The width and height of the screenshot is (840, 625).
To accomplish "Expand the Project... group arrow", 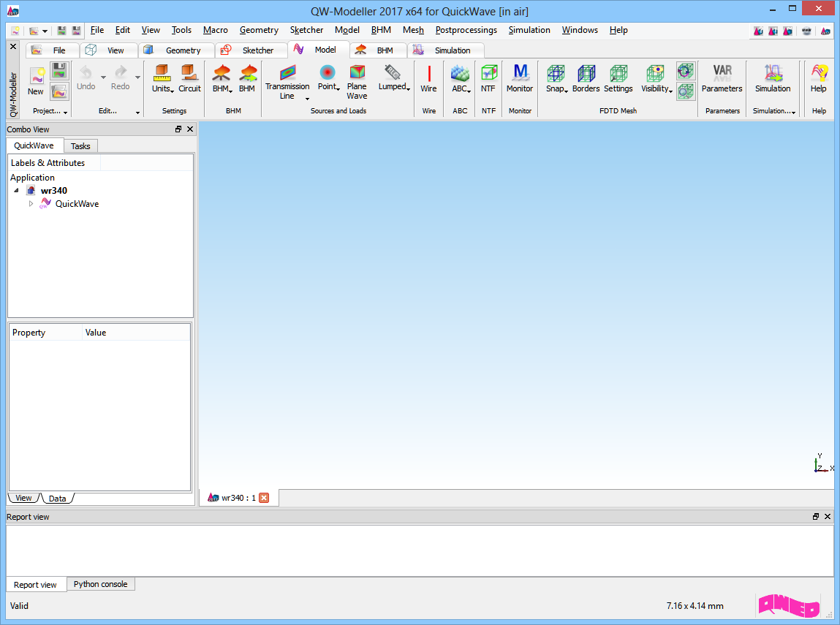I will coord(65,113).
